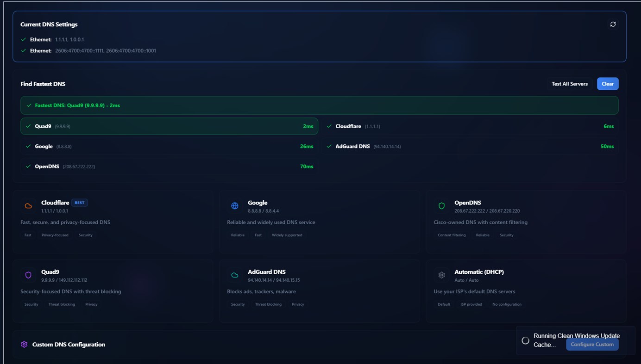Click the refresh icon in Current DNS Settings

(613, 24)
